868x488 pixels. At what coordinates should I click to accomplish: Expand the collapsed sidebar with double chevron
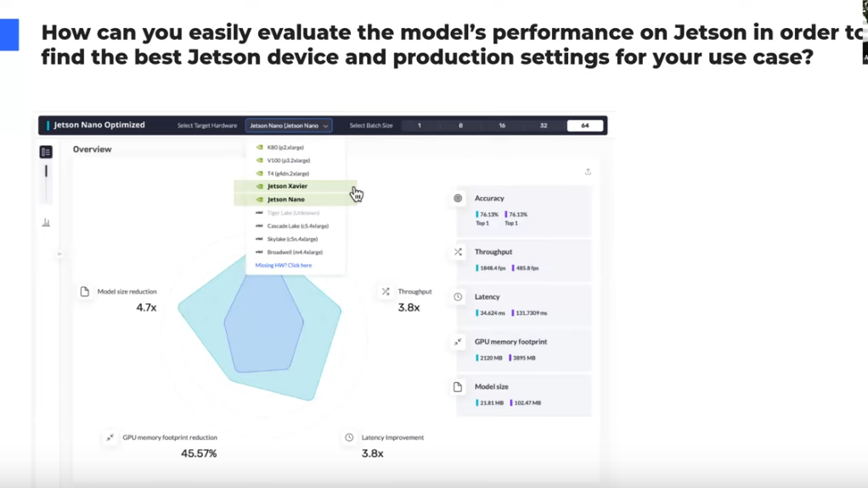tap(59, 254)
